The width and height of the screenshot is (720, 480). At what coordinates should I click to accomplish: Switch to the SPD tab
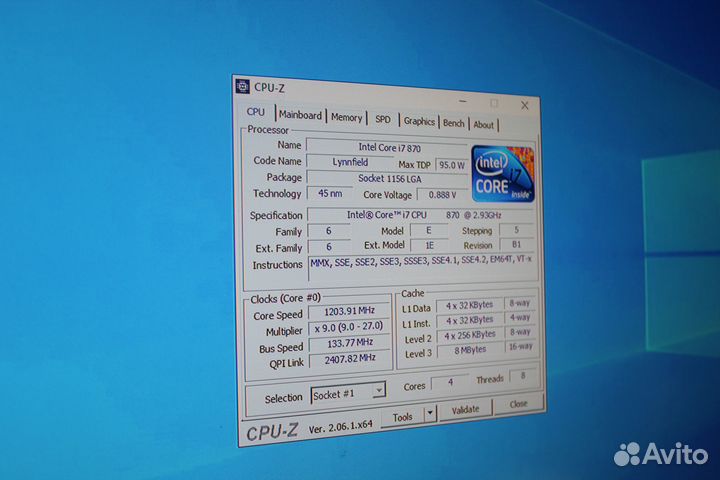(382, 119)
